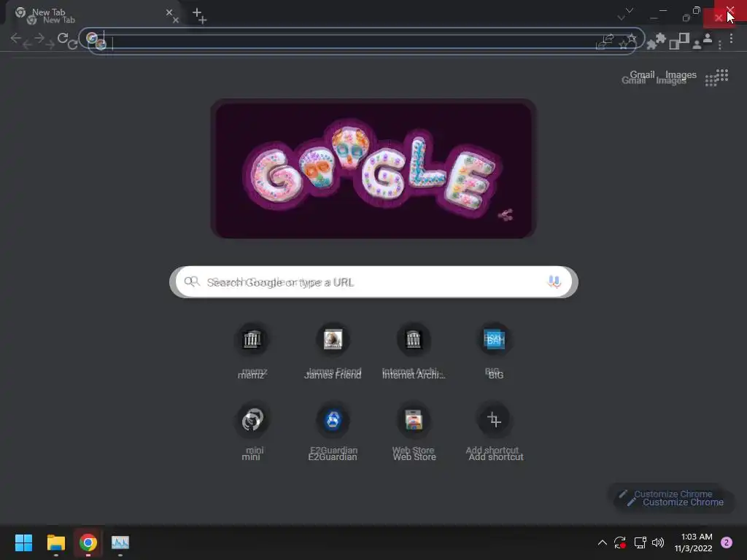Open the BIG shortcut
The height and width of the screenshot is (560, 747).
[495, 351]
